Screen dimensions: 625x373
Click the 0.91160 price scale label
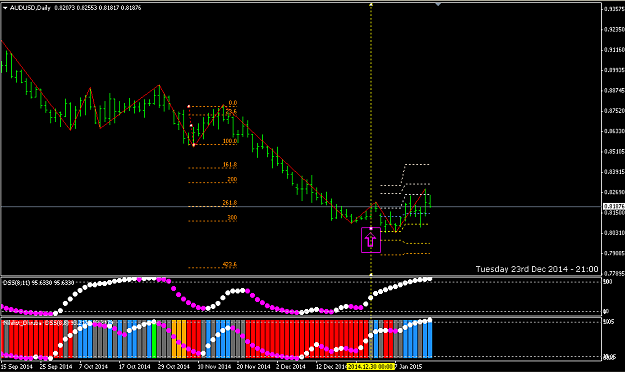614,50
